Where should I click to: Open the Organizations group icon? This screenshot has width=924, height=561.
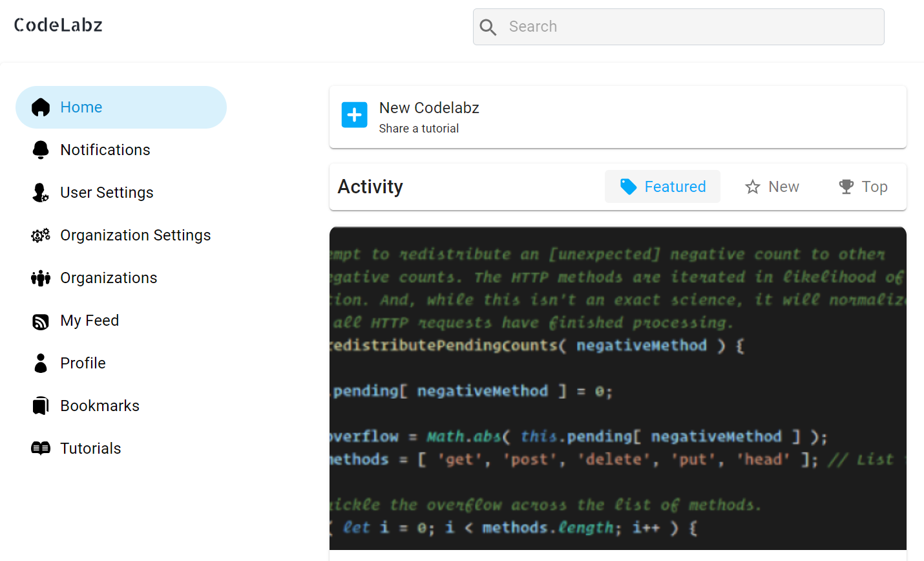pos(40,277)
